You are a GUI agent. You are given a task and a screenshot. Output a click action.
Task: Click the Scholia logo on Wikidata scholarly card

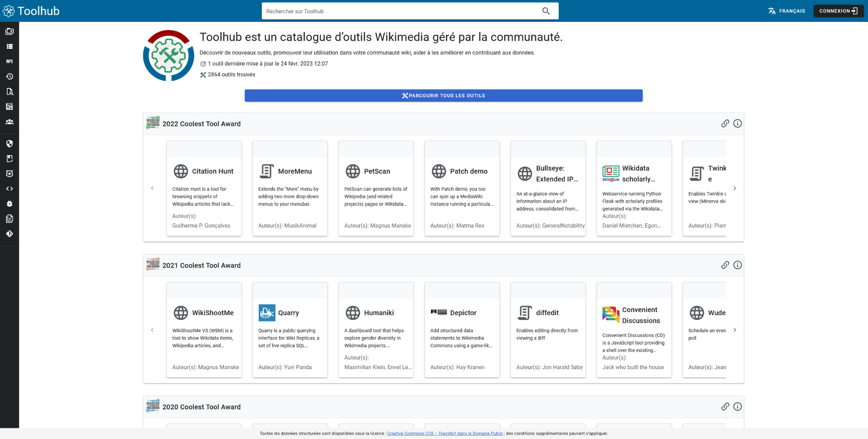pyautogui.click(x=611, y=174)
